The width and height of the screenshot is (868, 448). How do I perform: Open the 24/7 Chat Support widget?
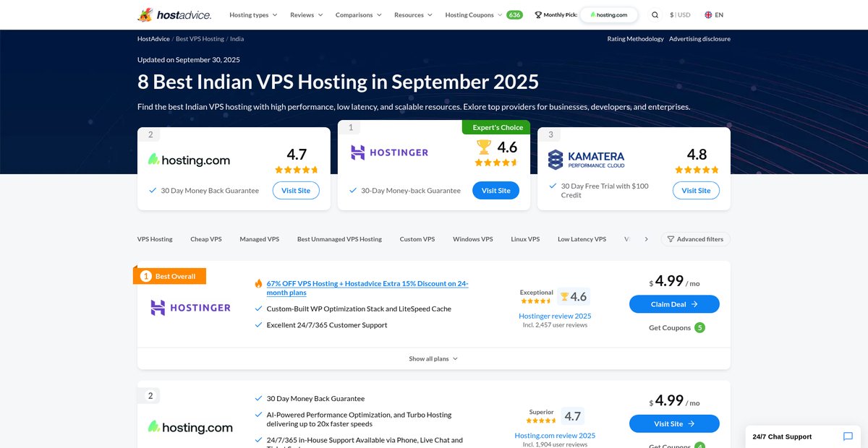803,436
